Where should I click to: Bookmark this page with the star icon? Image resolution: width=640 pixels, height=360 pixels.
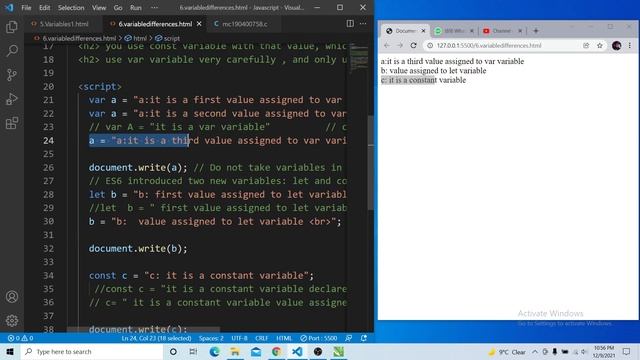point(600,45)
